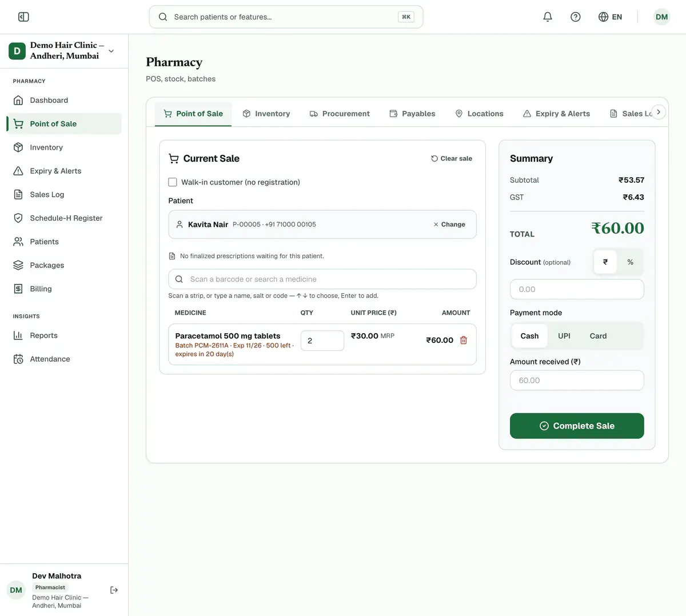This screenshot has height=616, width=686.
Task: Choose Cash payment mode
Action: click(529, 336)
